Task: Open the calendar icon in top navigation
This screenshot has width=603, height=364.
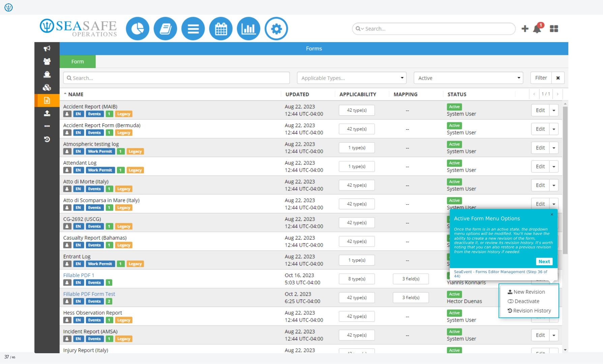Action: [x=221, y=29]
